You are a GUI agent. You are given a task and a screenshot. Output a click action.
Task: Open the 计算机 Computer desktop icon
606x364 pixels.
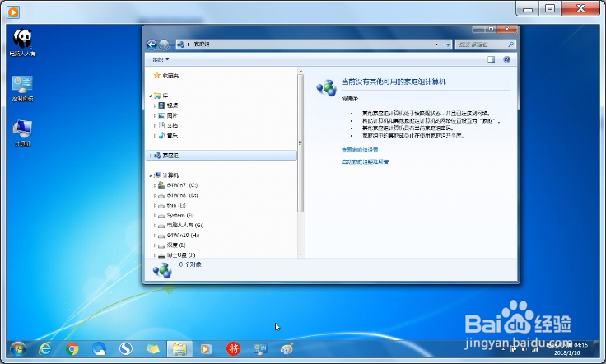[22, 133]
